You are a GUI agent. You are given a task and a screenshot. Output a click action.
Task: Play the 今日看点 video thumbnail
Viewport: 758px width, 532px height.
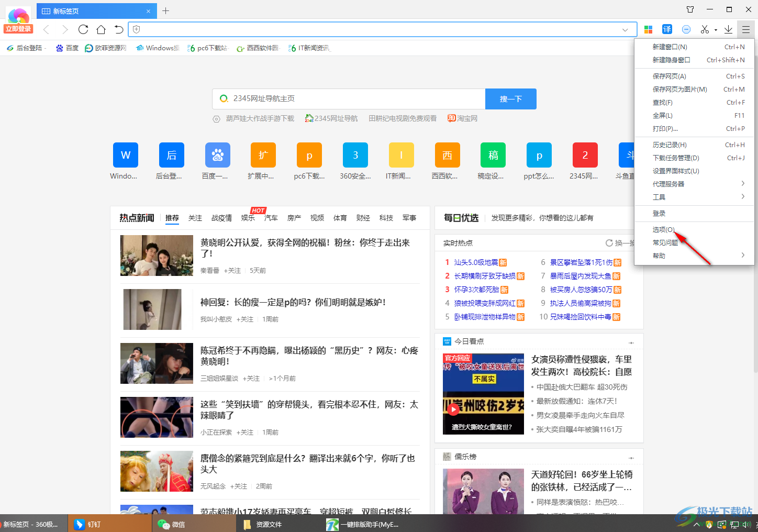pos(483,394)
